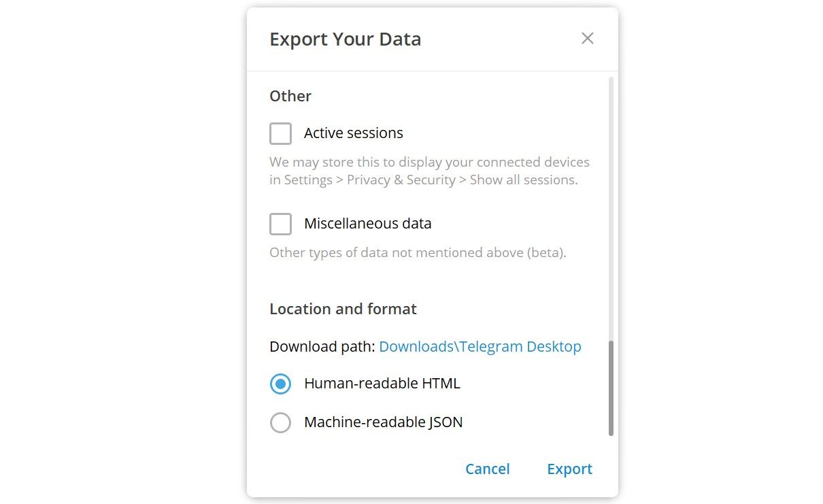823x504 pixels.
Task: Click the Export button
Action: tap(569, 469)
